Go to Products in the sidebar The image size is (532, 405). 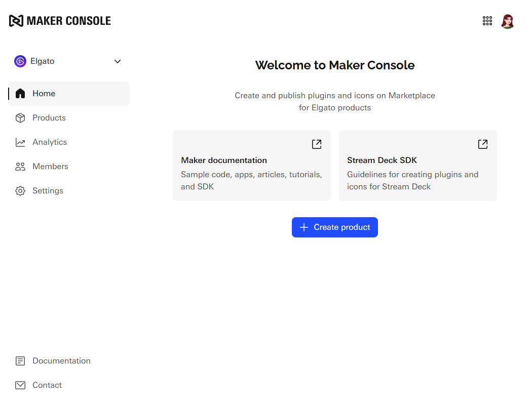(x=49, y=118)
